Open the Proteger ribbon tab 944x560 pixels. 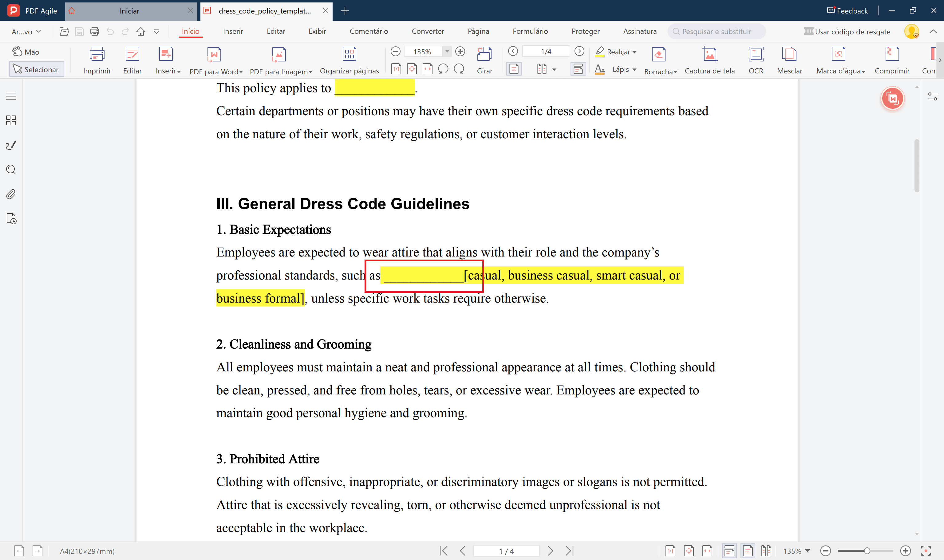pos(585,31)
